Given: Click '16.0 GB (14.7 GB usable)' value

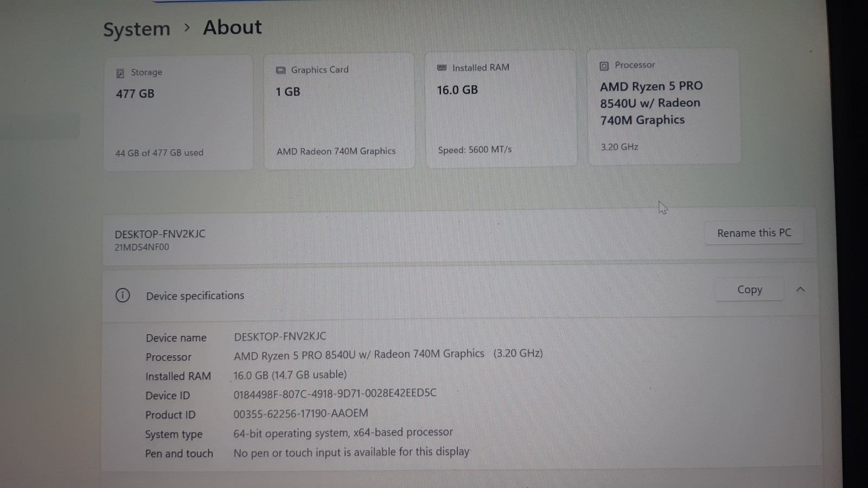Looking at the screenshot, I should click(x=290, y=375).
